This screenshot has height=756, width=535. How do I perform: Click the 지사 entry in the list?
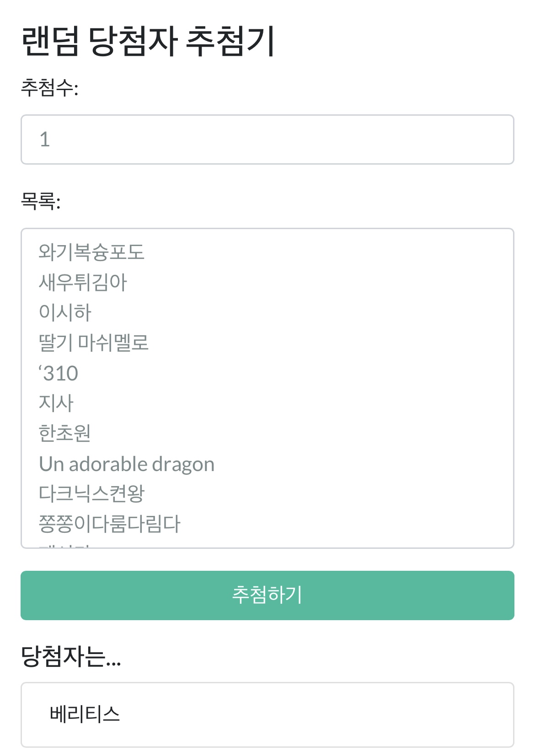tap(56, 403)
